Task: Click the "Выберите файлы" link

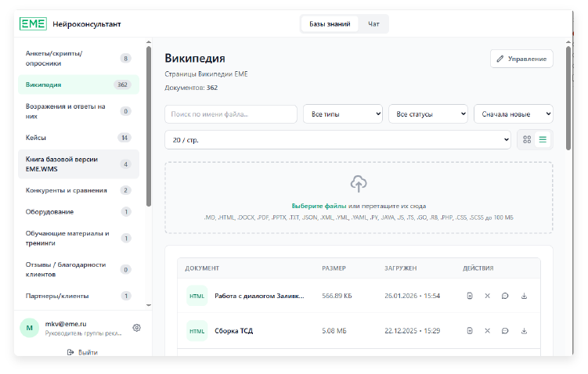Action: point(318,206)
